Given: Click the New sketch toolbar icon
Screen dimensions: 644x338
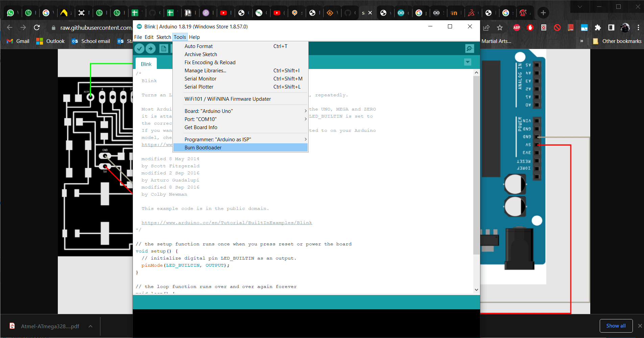Looking at the screenshot, I should 164,49.
